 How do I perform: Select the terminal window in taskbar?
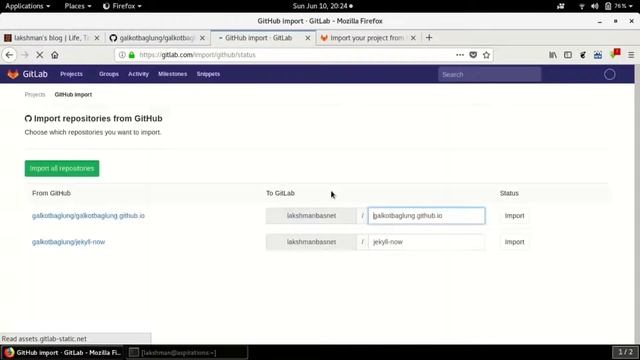[x=187, y=352]
